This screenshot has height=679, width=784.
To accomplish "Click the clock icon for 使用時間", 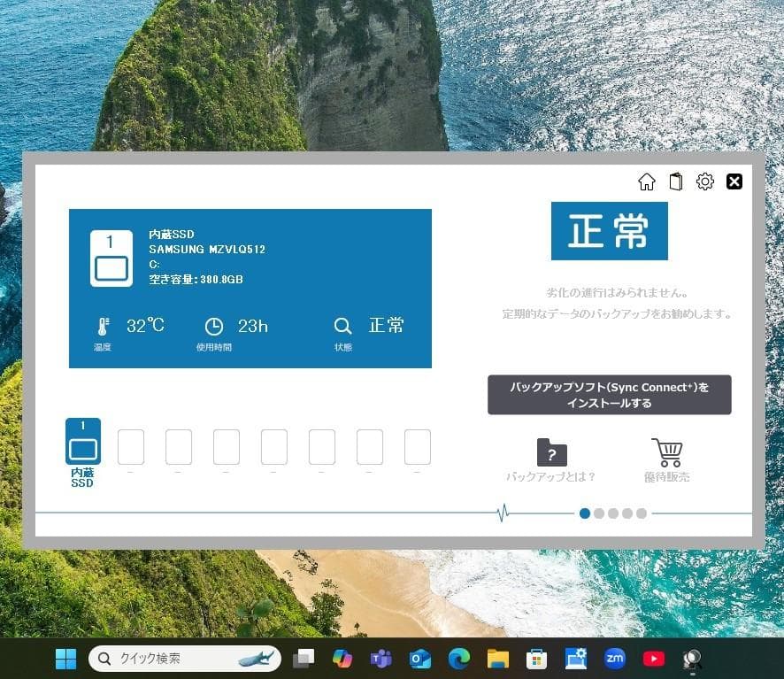I will (x=213, y=326).
